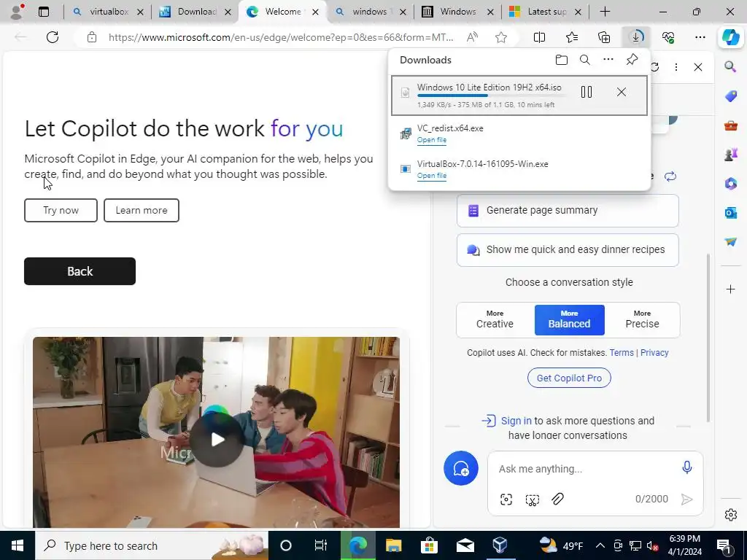
Task: Open the Copilot Terms link
Action: (x=622, y=352)
